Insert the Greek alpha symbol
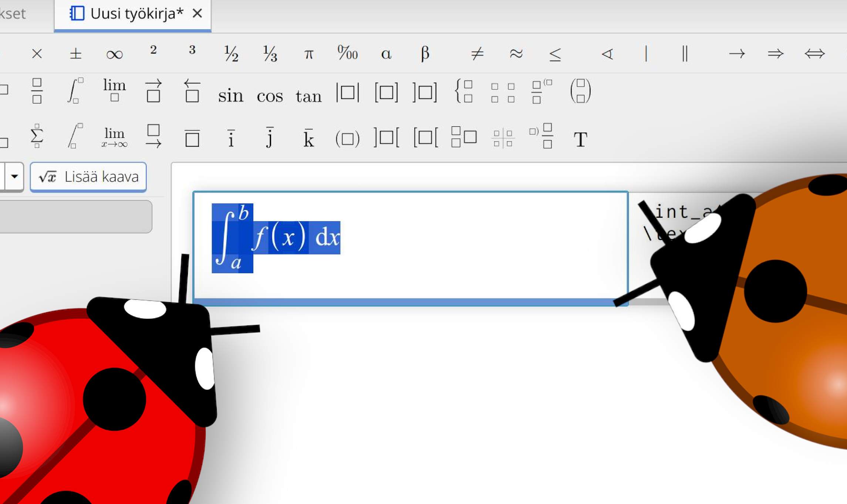Screen dimensions: 847x504 [386, 54]
